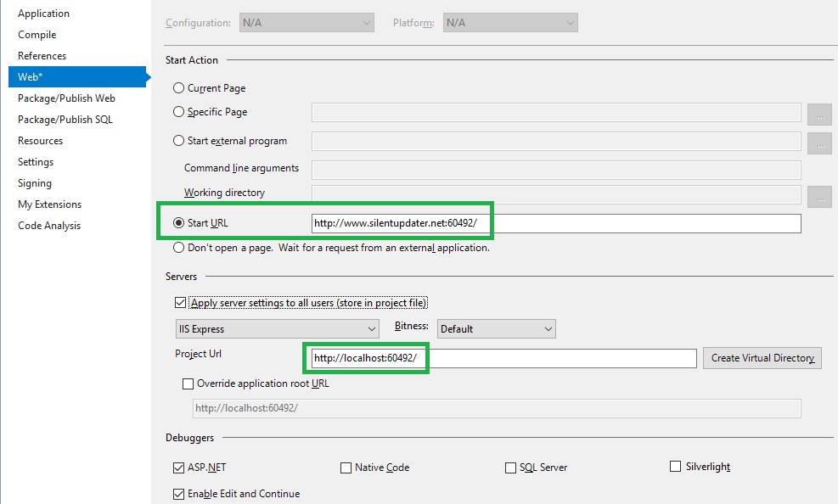
Task: Select the Specific Page radio button
Action: tap(178, 112)
